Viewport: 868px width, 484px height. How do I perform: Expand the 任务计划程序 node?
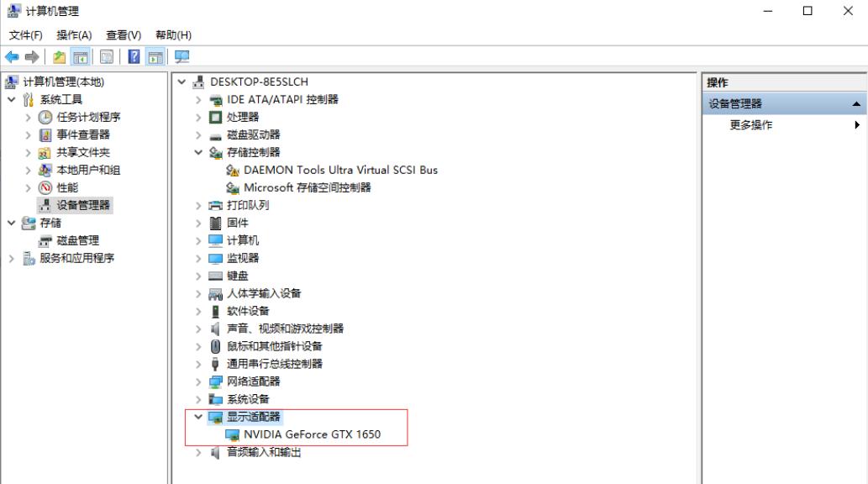point(29,118)
